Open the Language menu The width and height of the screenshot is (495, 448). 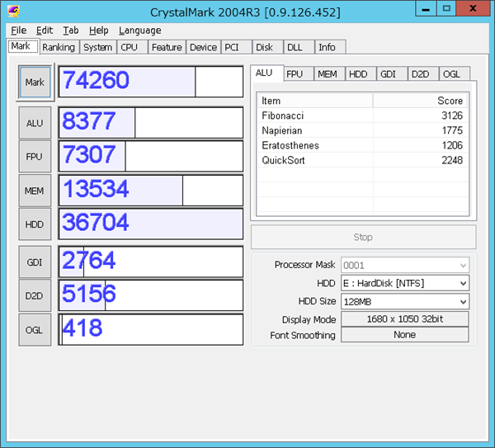[140, 31]
